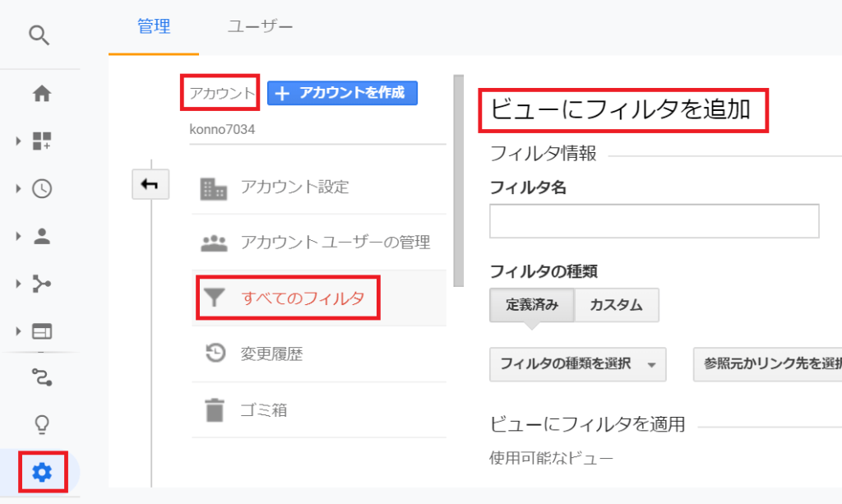Open the Customization dashboard icon
This screenshot has width=842, height=504.
(x=42, y=141)
